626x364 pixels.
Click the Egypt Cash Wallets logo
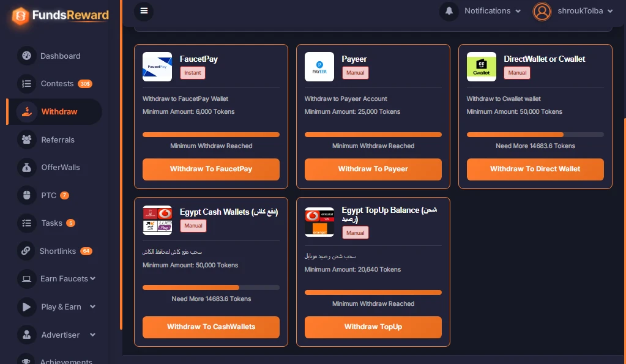coord(157,220)
